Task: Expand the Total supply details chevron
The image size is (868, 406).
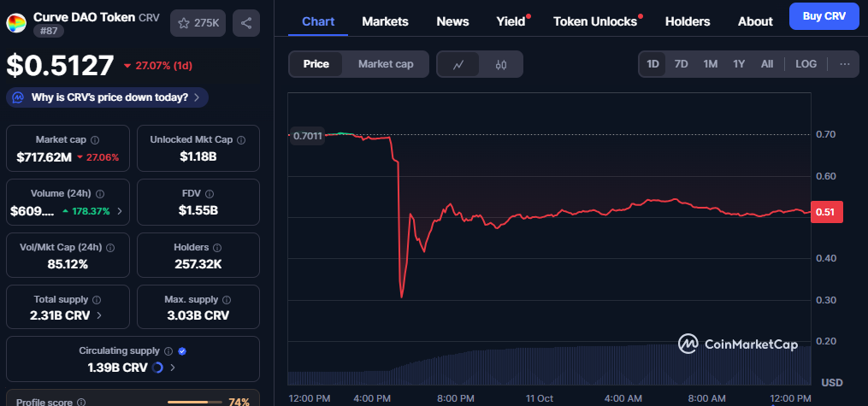Action: [99, 315]
